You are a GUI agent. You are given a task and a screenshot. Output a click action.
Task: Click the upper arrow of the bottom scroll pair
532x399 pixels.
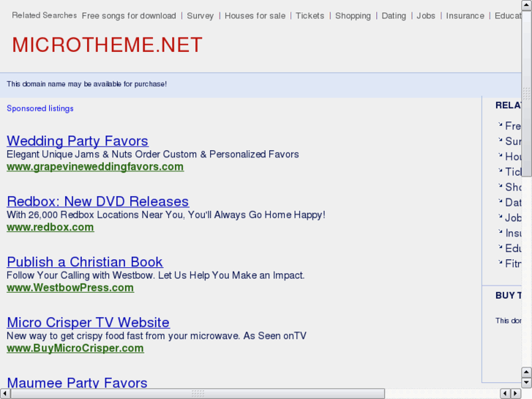coord(527,372)
